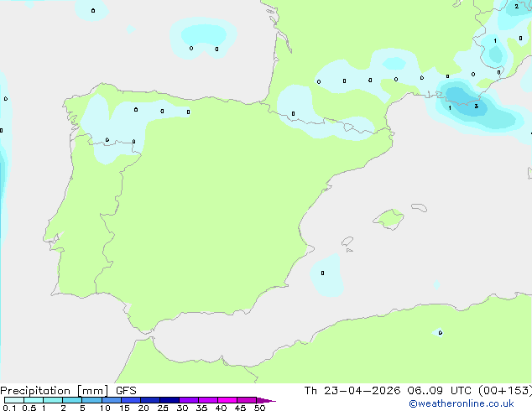Click the legend label '40'
532x411 pixels.
pos(221,408)
